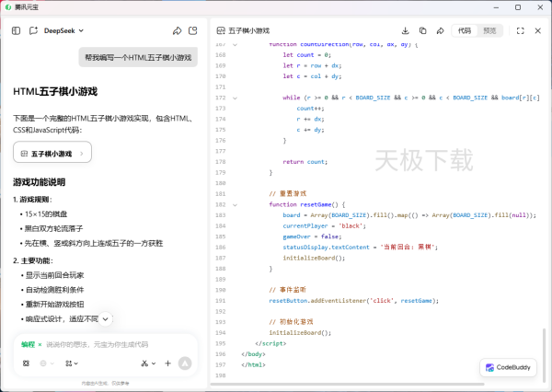Open the DeepSeek model dropdown
The width and height of the screenshot is (552, 392).
[x=63, y=30]
